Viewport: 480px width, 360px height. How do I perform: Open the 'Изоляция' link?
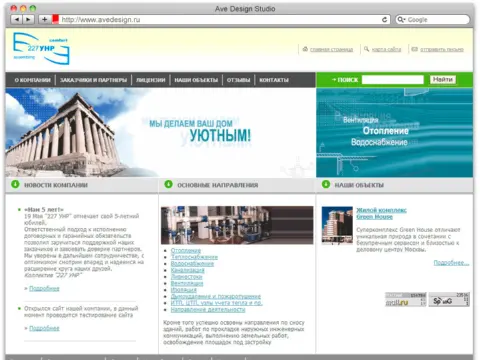point(183,290)
